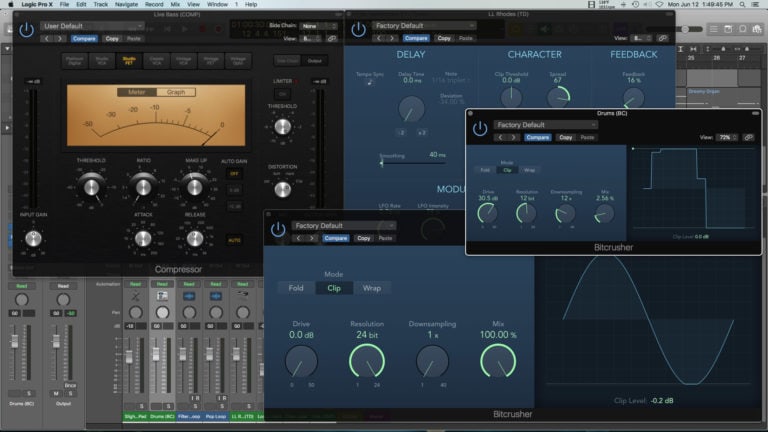Mute the Output channel strip

[x=56, y=393]
